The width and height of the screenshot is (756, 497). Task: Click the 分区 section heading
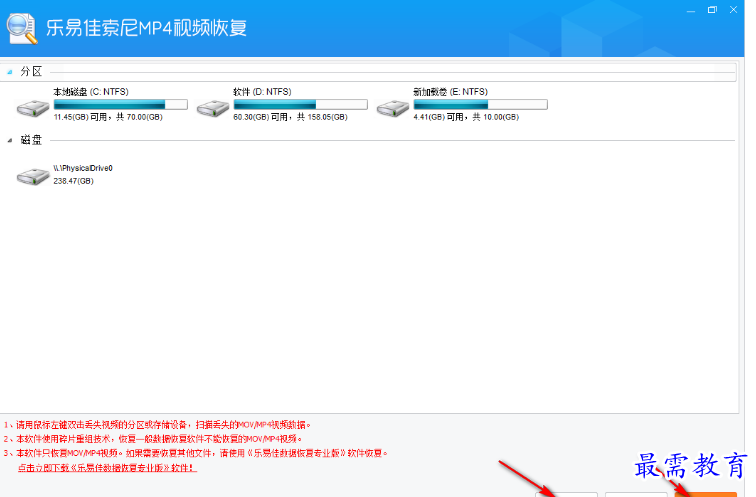(31, 72)
